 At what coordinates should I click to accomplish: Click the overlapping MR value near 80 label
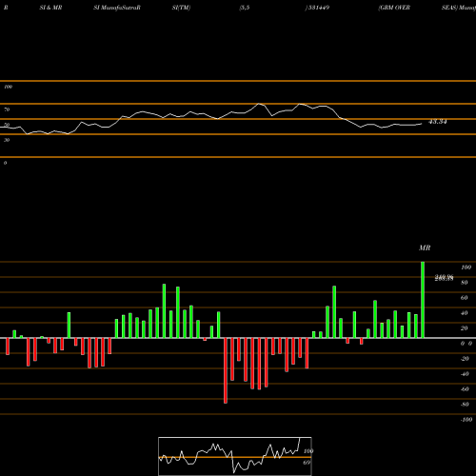[444, 278]
